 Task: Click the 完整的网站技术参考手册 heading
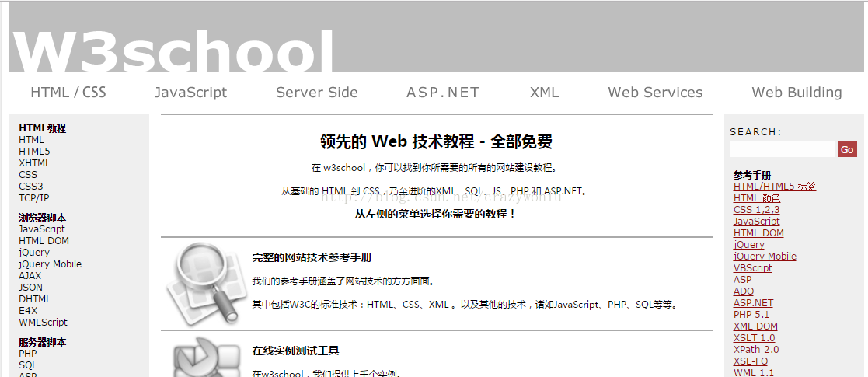tap(312, 257)
